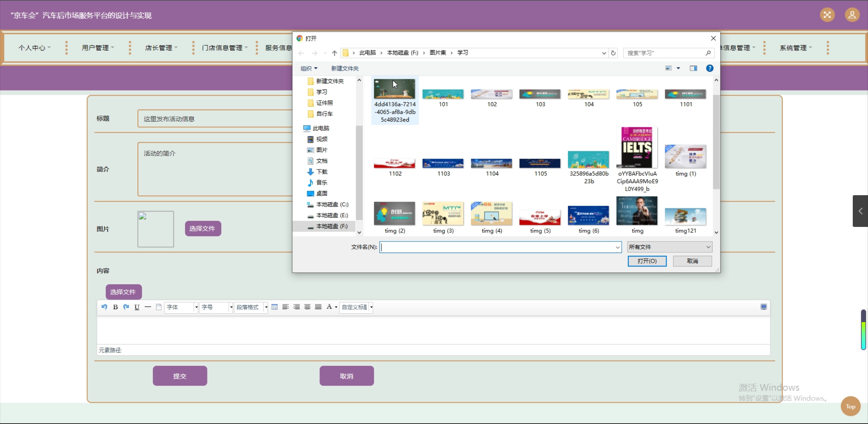Toggle center alignment in the editor

tap(307, 307)
